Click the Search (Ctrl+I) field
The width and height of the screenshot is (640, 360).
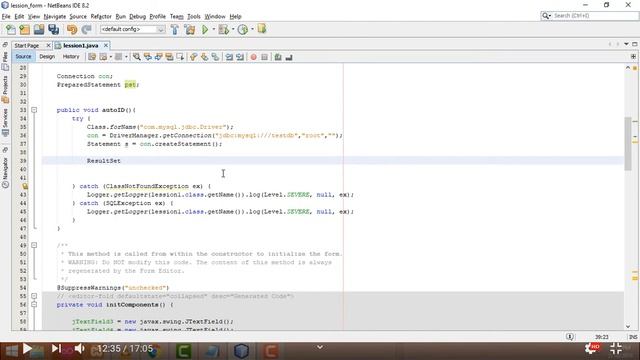coord(589,16)
